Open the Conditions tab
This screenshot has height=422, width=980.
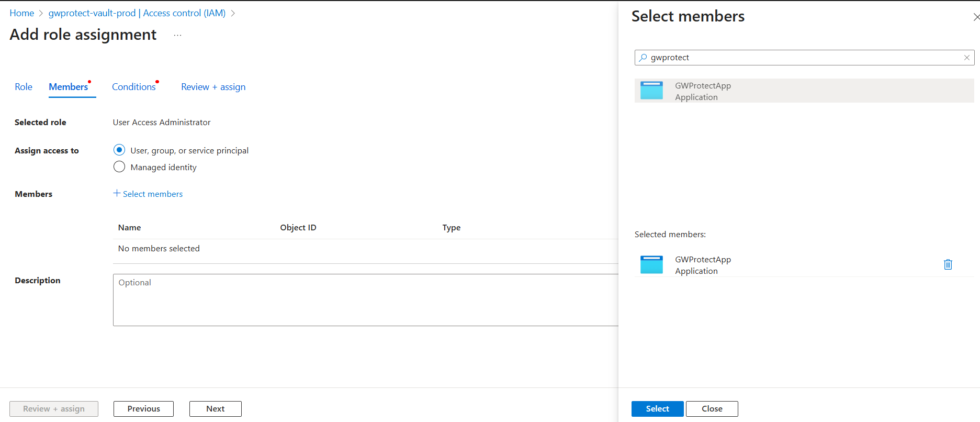(134, 87)
